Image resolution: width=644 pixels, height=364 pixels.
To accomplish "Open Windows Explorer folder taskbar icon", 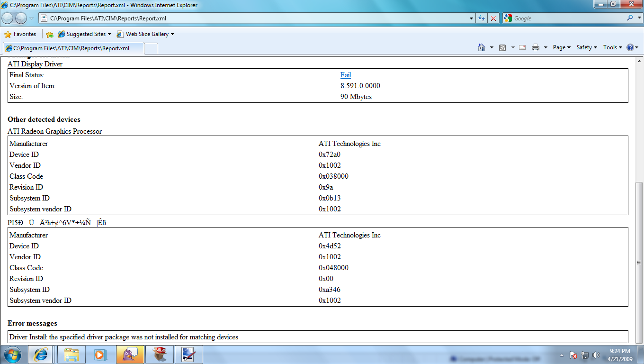I will click(x=72, y=355).
